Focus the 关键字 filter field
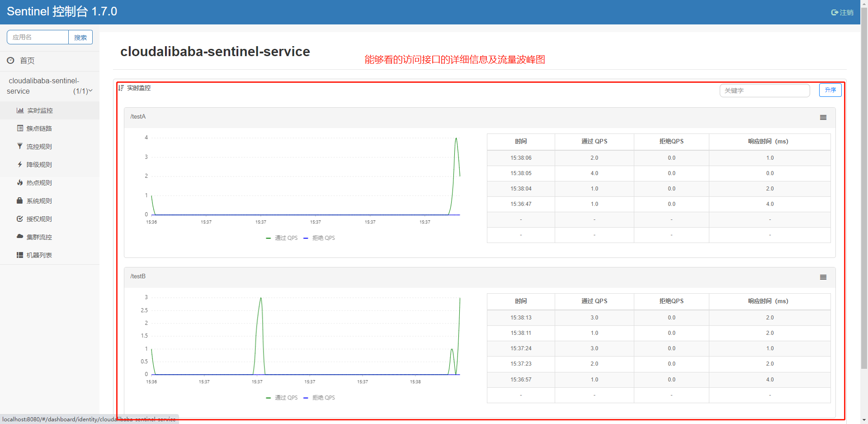The width and height of the screenshot is (868, 424). click(764, 91)
